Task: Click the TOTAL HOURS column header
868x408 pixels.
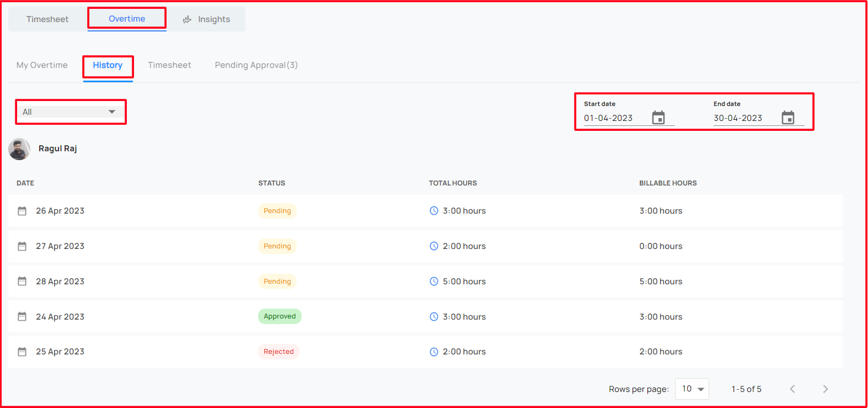Action: pos(453,183)
